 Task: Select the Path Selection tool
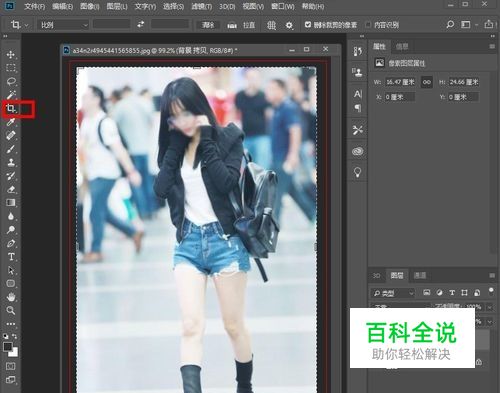point(11,270)
